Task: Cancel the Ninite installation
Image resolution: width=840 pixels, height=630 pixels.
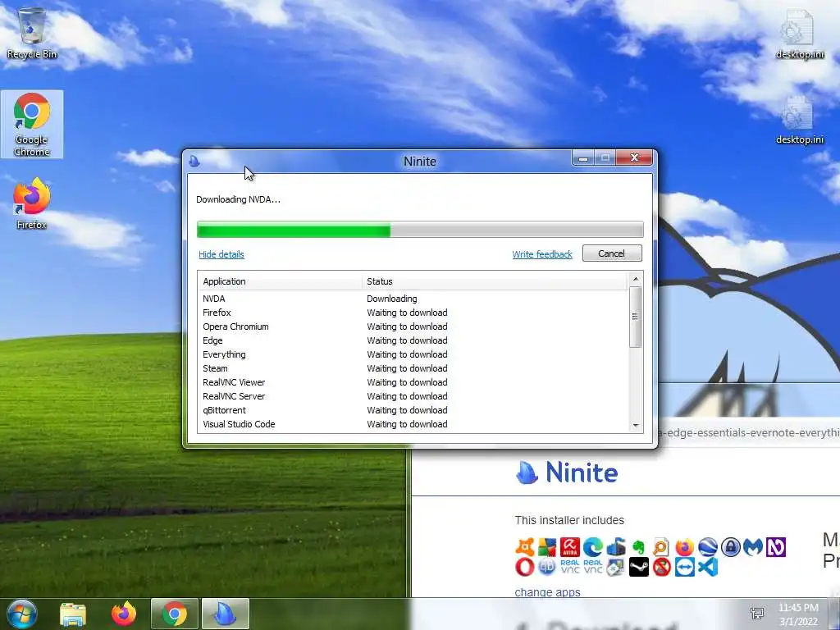Action: (x=612, y=253)
